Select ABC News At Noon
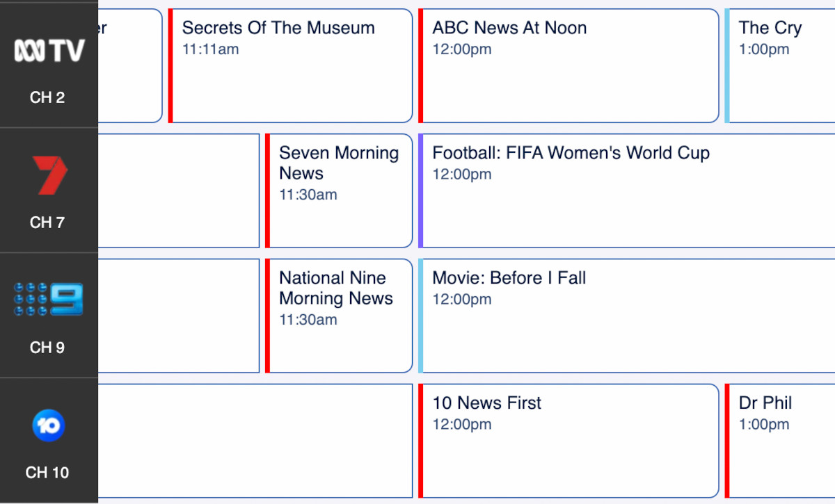Image resolution: width=835 pixels, height=504 pixels. point(567,65)
